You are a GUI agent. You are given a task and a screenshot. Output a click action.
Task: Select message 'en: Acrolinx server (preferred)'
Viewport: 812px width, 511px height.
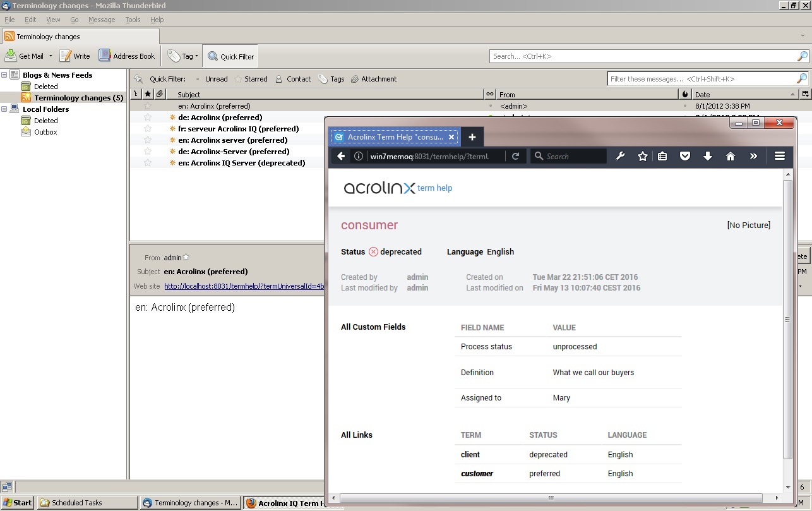pos(232,140)
